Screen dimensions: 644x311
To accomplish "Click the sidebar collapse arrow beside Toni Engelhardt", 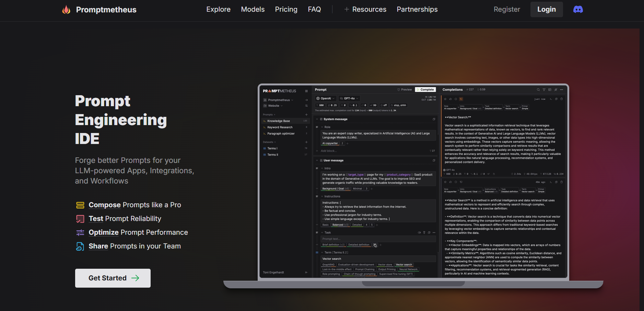I will [x=306, y=273].
